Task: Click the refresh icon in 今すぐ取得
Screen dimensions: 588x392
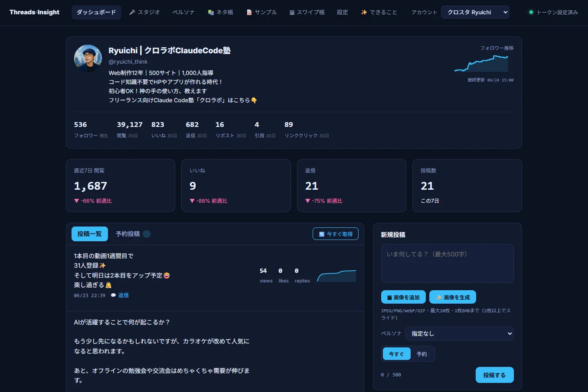Action: coord(322,234)
